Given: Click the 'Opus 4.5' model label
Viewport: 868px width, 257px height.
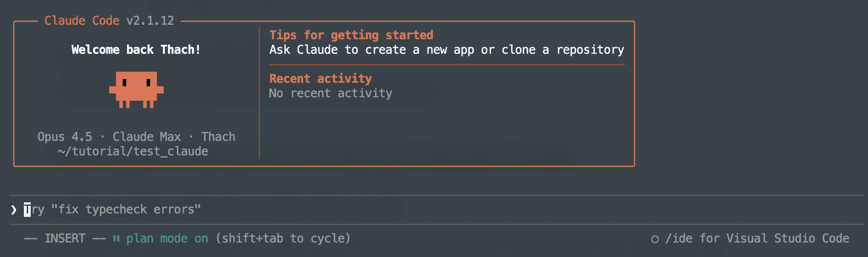Looking at the screenshot, I should tap(65, 137).
